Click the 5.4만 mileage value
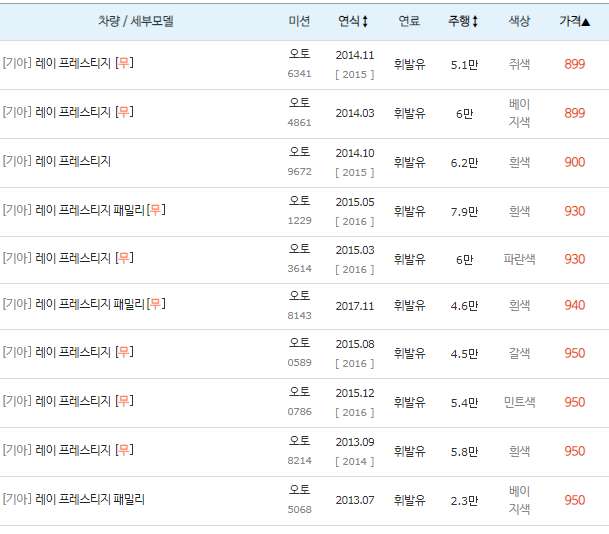609x534 pixels. point(464,403)
